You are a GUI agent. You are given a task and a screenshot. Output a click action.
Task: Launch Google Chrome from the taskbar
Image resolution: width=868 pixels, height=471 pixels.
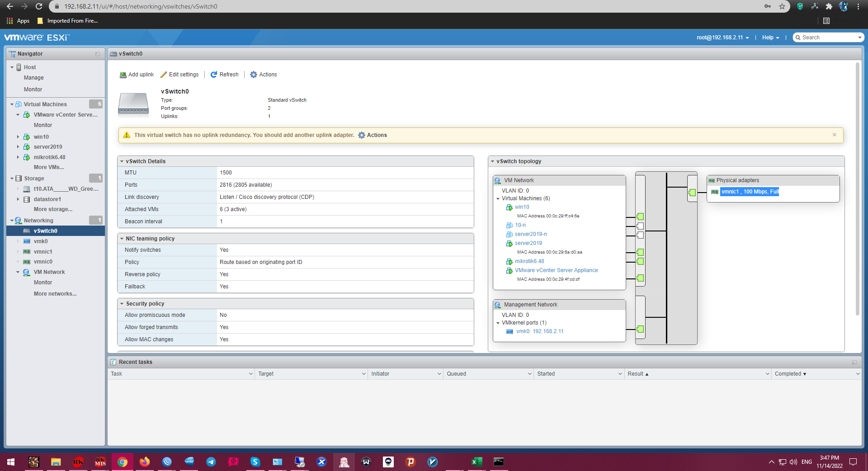point(123,462)
